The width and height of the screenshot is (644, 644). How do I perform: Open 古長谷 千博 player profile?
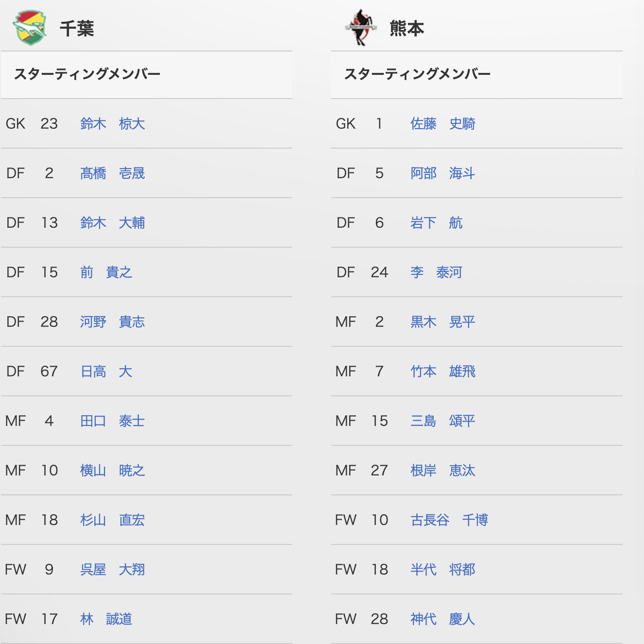point(449,520)
